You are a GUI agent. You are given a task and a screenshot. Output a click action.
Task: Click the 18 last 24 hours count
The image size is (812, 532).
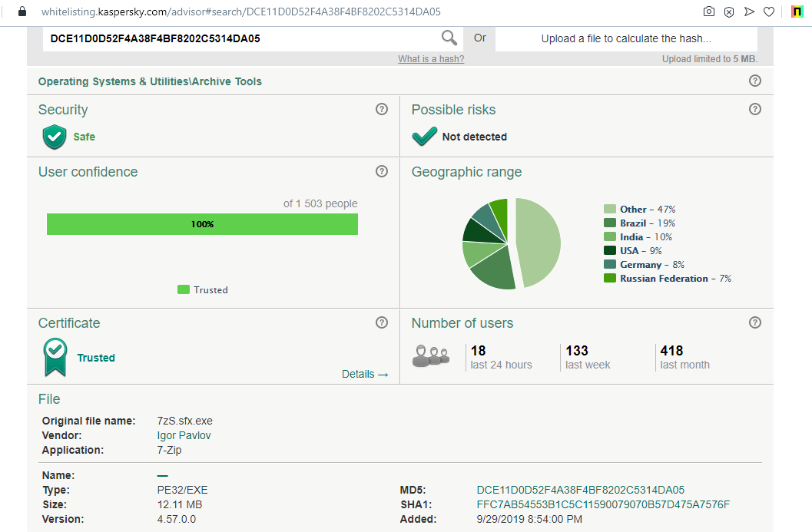pyautogui.click(x=478, y=350)
